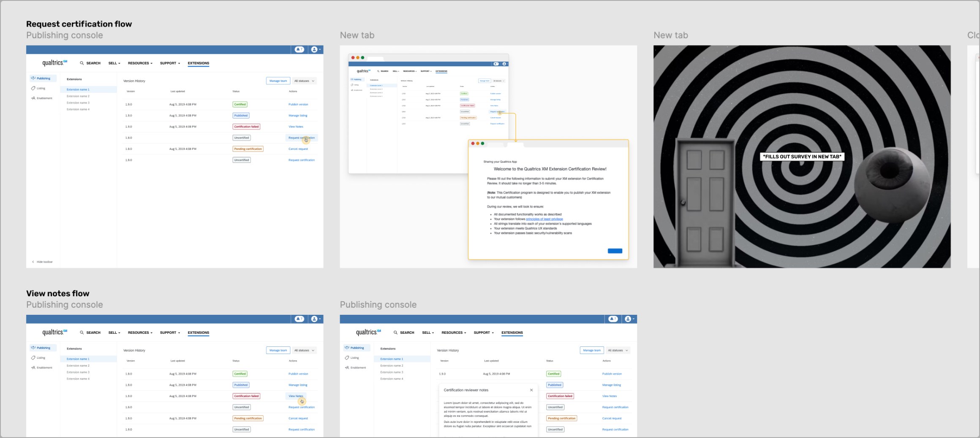Open the user account icon in the reviewer notes console frame
The image size is (980, 438).
click(x=628, y=319)
